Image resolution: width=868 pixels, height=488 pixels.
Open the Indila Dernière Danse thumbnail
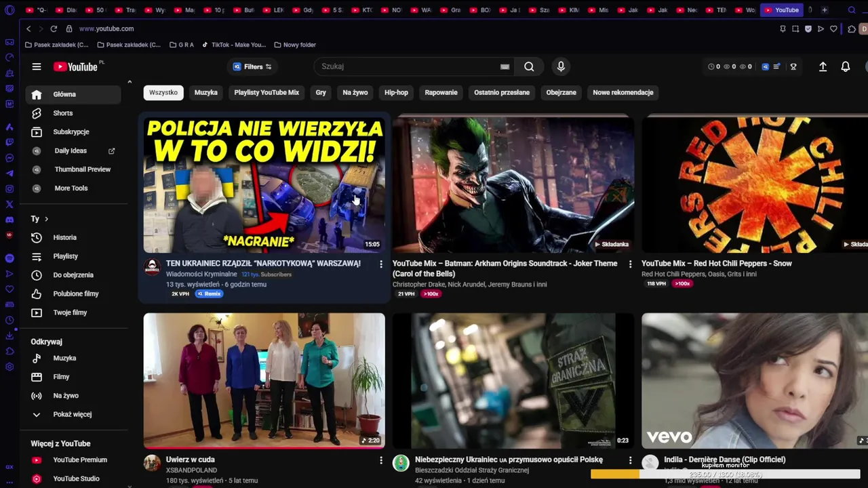click(755, 380)
